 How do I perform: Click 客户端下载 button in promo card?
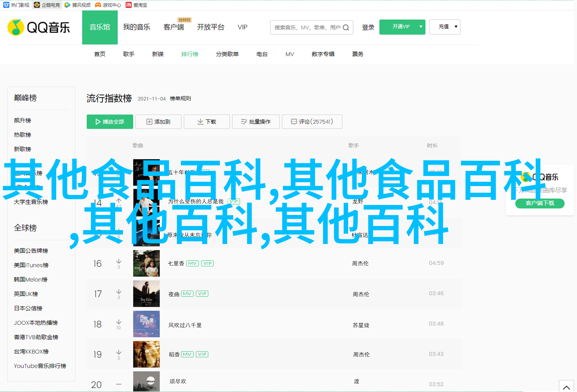point(540,203)
